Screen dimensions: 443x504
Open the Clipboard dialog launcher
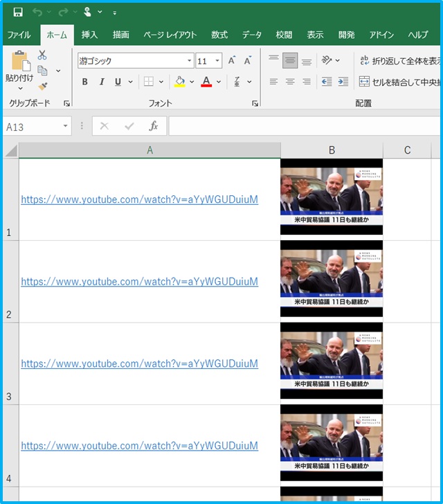[x=66, y=103]
